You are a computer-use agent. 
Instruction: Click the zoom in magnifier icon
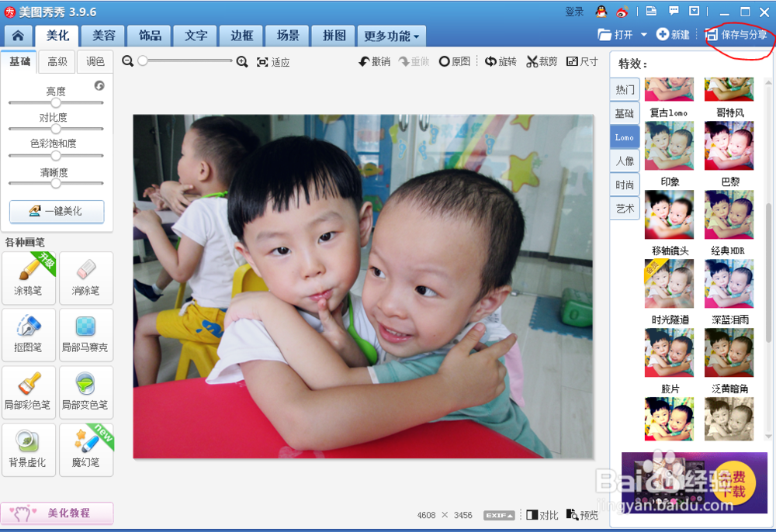(242, 61)
